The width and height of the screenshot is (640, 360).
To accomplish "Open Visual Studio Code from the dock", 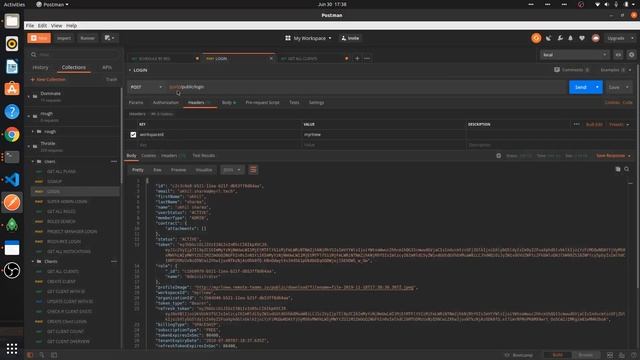I will coord(12,180).
